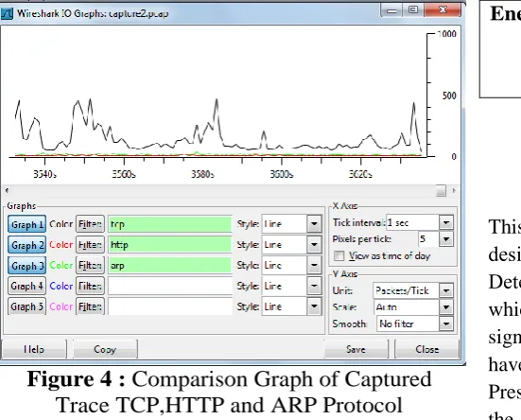Open Graph 1 black Color picker

pos(61,224)
